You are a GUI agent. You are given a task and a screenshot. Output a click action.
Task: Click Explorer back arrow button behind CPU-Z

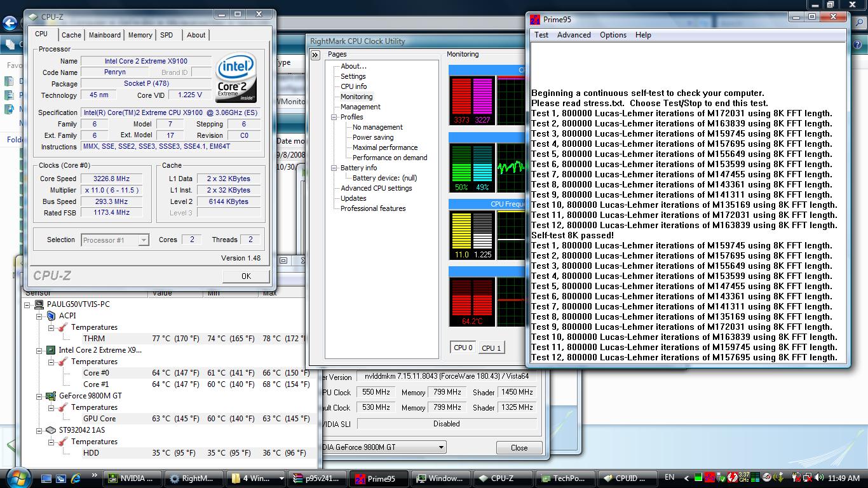(10, 24)
